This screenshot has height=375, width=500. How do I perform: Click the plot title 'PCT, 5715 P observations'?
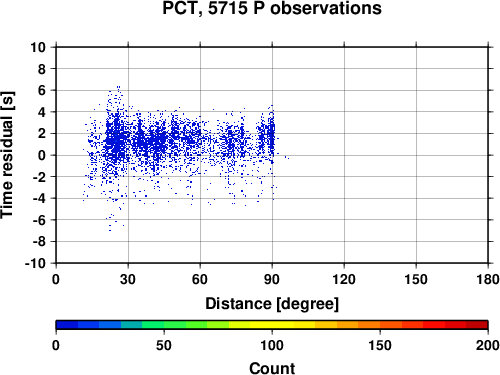pos(272,8)
